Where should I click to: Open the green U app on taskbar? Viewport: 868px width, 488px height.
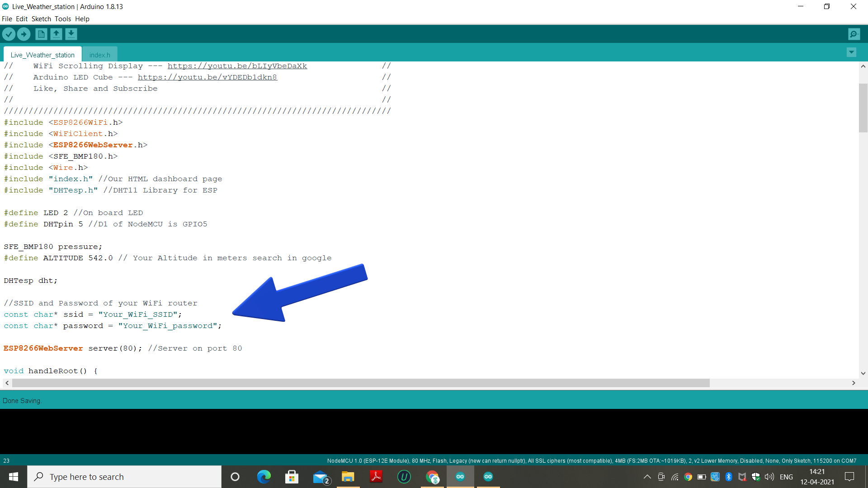pos(404,477)
